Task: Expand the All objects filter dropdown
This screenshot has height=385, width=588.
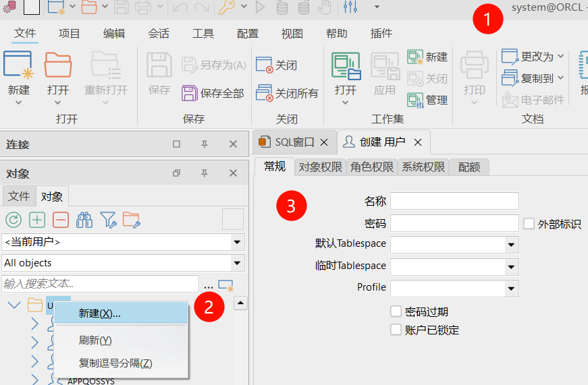Action: pyautogui.click(x=237, y=263)
